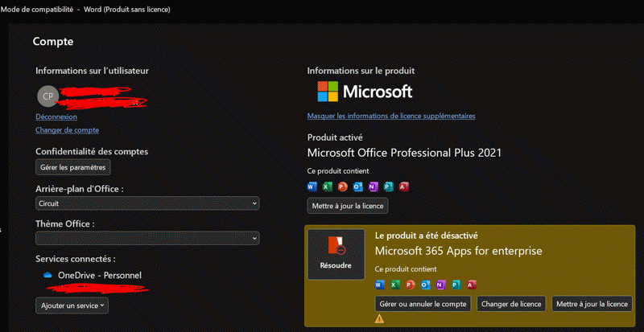Click the Services connectés label
The width and height of the screenshot is (644, 332).
click(x=76, y=259)
